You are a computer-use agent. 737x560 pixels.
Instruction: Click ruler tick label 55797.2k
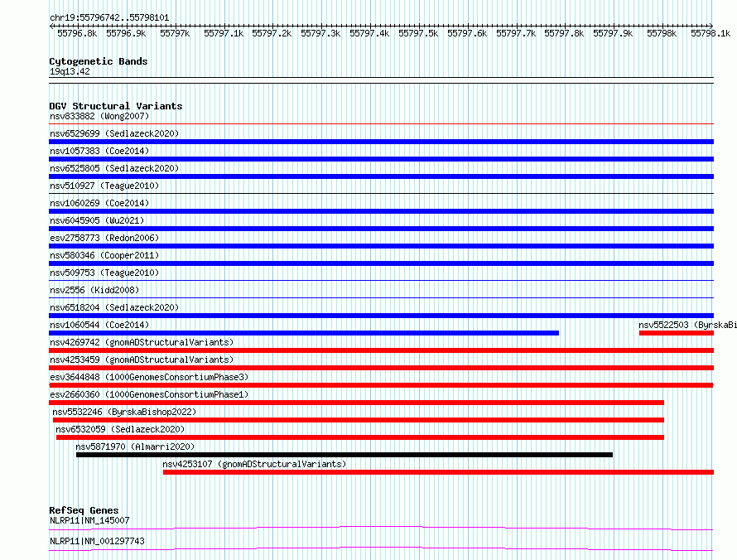272,33
